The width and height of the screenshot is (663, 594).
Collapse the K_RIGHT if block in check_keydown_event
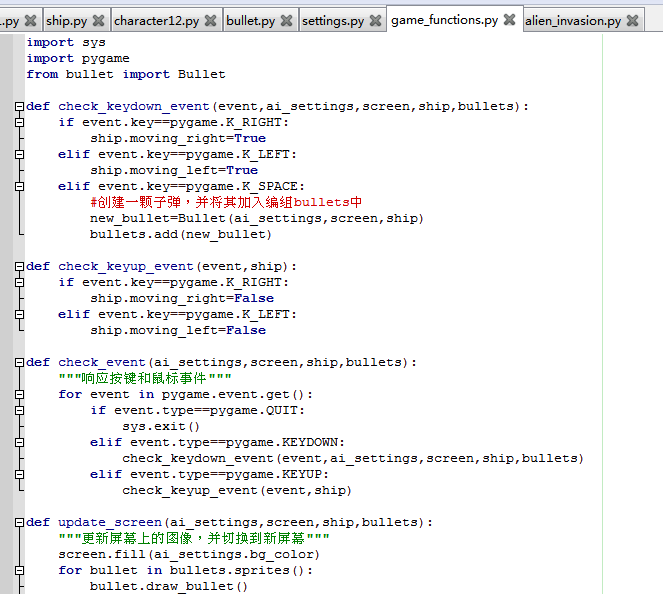tap(19, 122)
